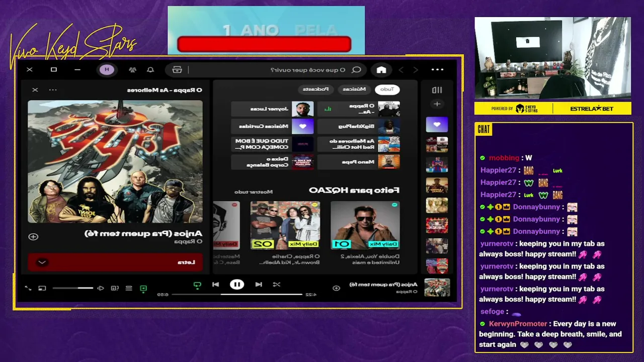The height and width of the screenshot is (362, 644).
Task: Expand the Letra lyrics section chevron
Action: (x=42, y=262)
